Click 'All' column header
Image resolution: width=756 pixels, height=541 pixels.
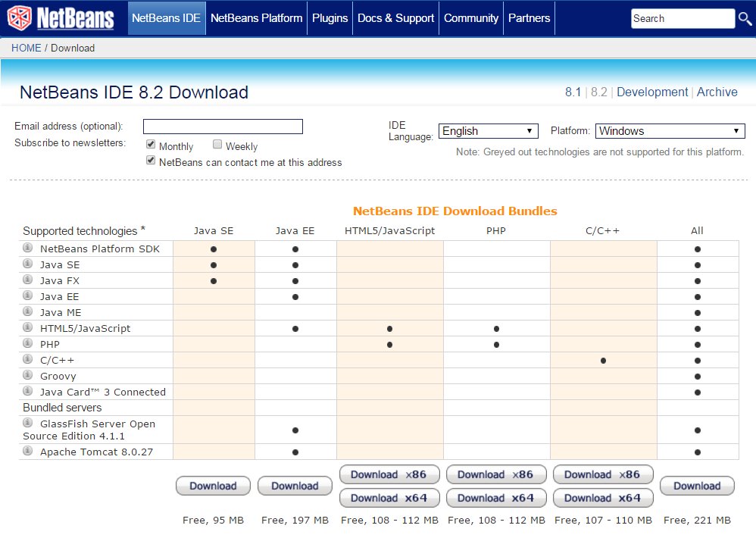(x=697, y=230)
